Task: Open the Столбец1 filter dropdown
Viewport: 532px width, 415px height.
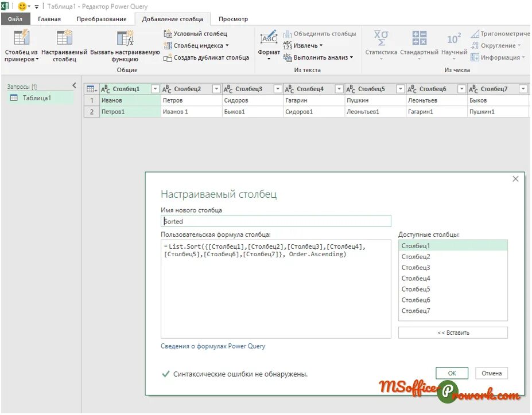Action: (x=155, y=89)
